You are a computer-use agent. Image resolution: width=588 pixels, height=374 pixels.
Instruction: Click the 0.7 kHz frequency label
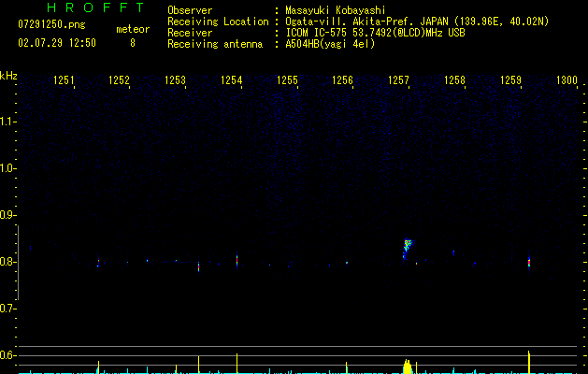tap(7, 309)
